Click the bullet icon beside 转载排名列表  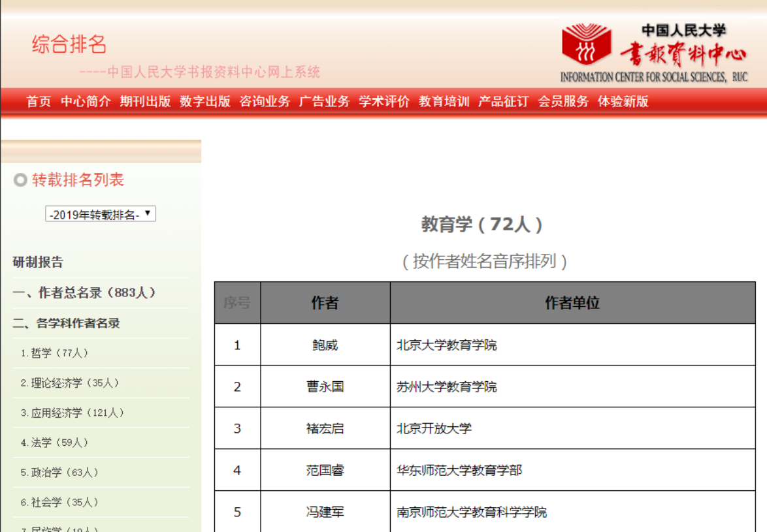(20, 180)
